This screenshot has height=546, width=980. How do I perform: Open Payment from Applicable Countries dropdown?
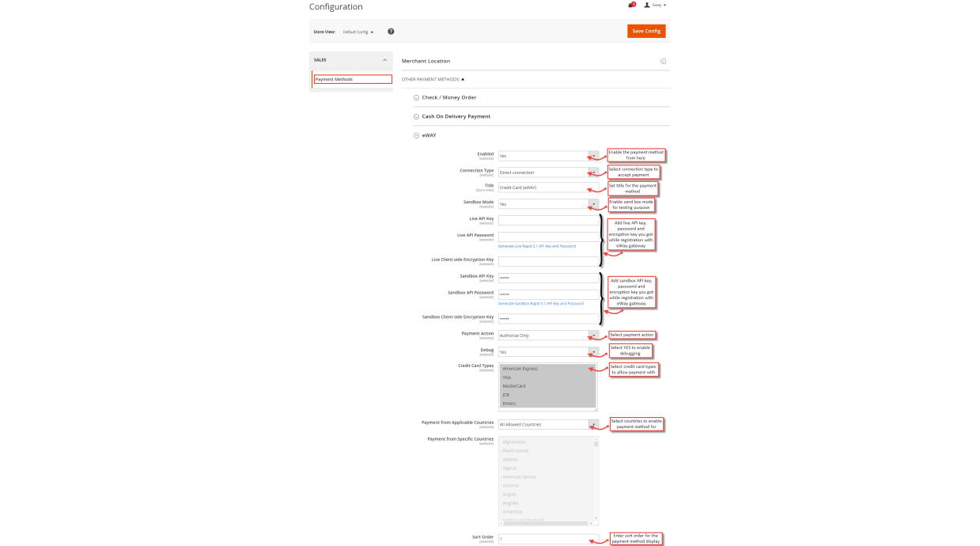(x=548, y=424)
